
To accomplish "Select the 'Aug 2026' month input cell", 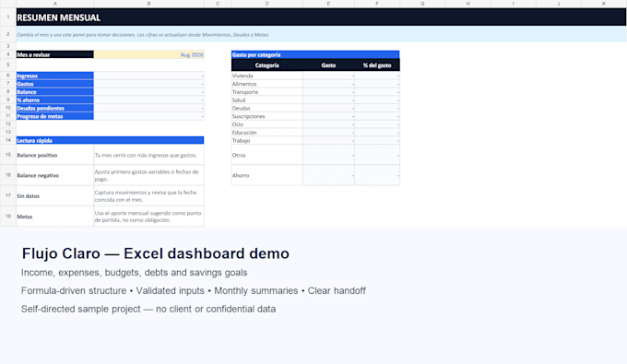I will [x=149, y=54].
